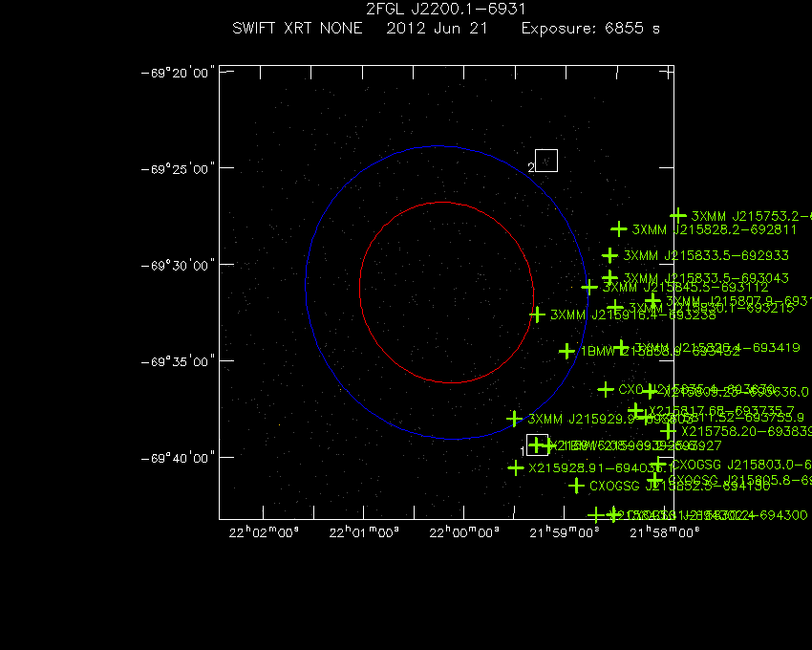Click the declination label -69°30'00"

[178, 266]
